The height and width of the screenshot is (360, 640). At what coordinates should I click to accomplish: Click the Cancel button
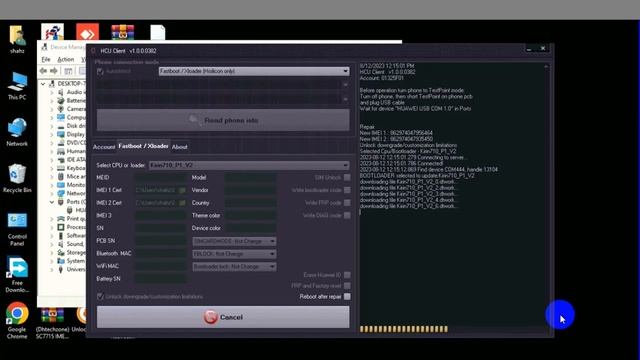tap(223, 317)
